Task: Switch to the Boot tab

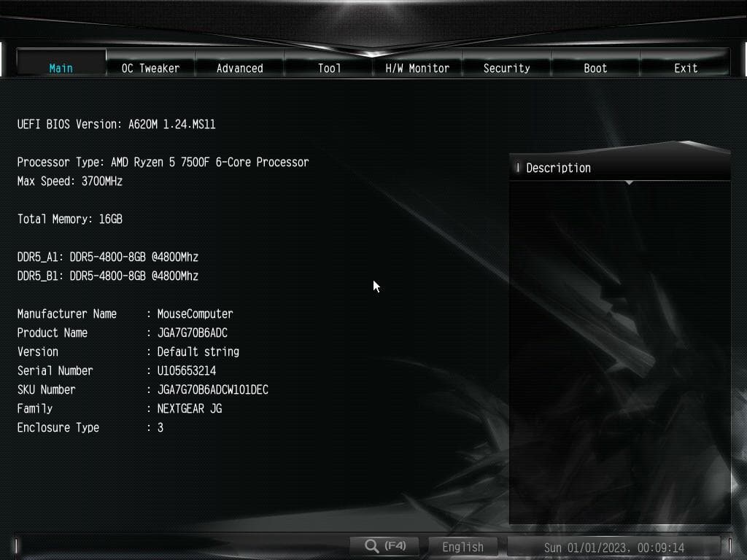Action: coord(595,63)
